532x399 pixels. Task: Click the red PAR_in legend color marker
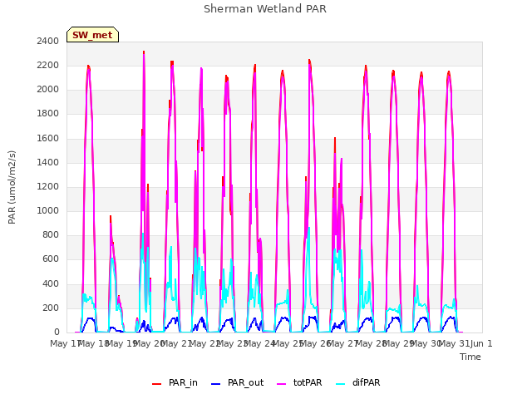[x=157, y=384]
